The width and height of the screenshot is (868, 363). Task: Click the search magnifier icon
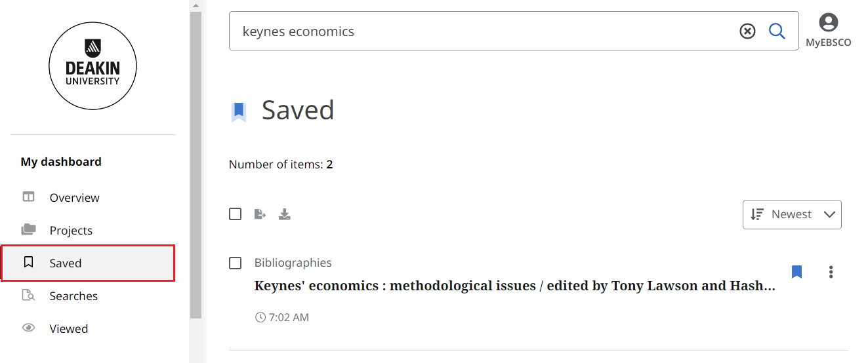tap(777, 31)
